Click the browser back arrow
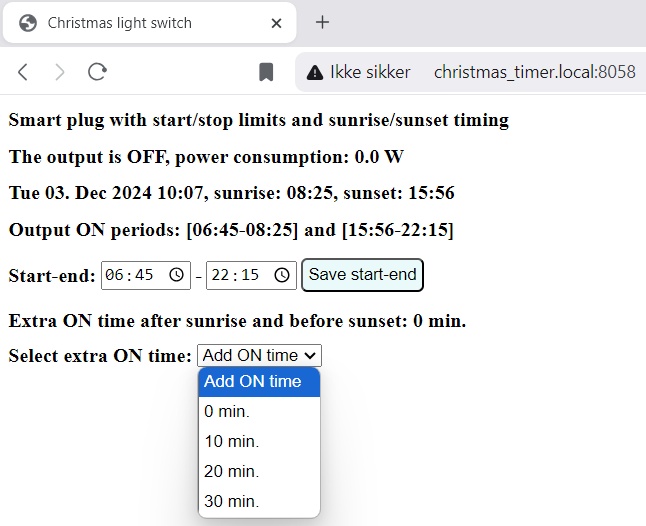 (23, 72)
